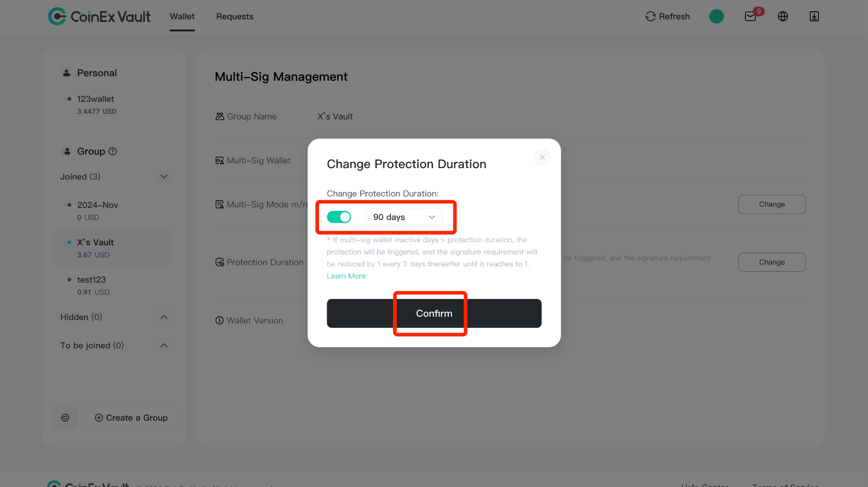Image resolution: width=868 pixels, height=487 pixels.
Task: Close the Change Protection Duration dialog
Action: pos(542,158)
